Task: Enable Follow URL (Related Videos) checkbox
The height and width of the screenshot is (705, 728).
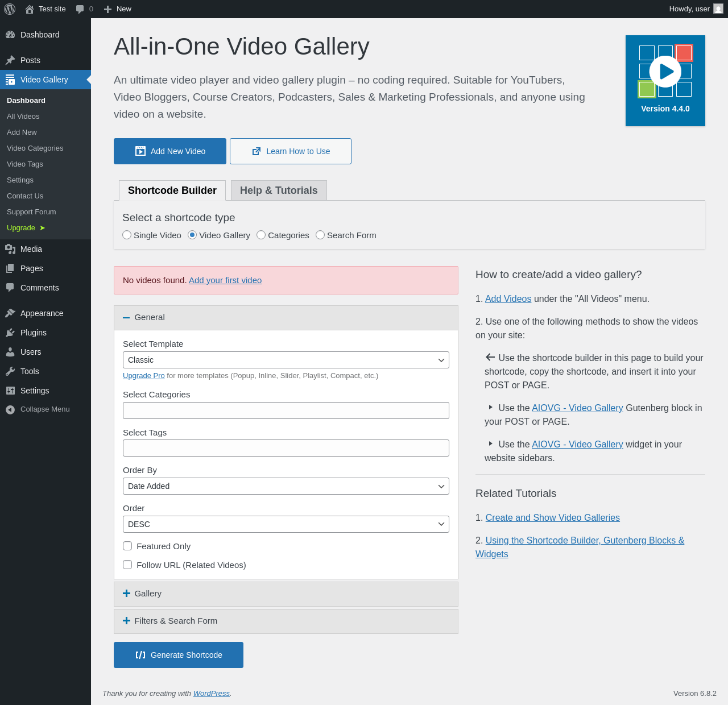Action: pyautogui.click(x=127, y=565)
